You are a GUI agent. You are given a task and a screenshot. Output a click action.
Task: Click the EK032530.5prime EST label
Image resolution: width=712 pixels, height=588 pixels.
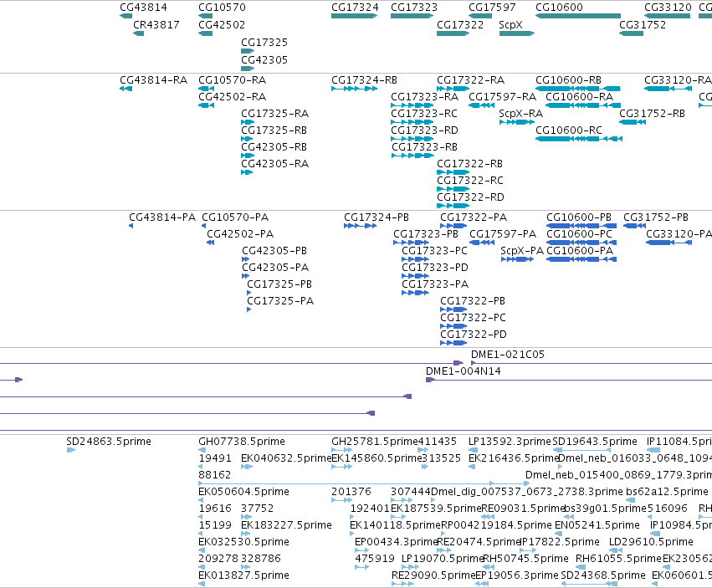(243, 542)
